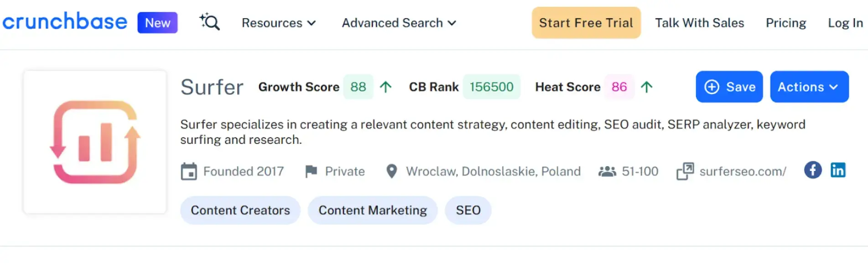
Task: Select the SEO category tag
Action: (468, 210)
